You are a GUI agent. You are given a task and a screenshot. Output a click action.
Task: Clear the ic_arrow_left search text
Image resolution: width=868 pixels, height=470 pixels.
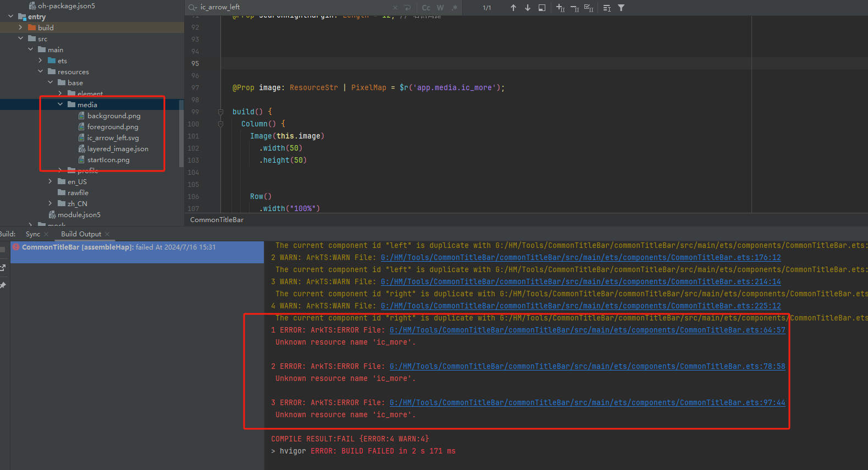(x=395, y=8)
